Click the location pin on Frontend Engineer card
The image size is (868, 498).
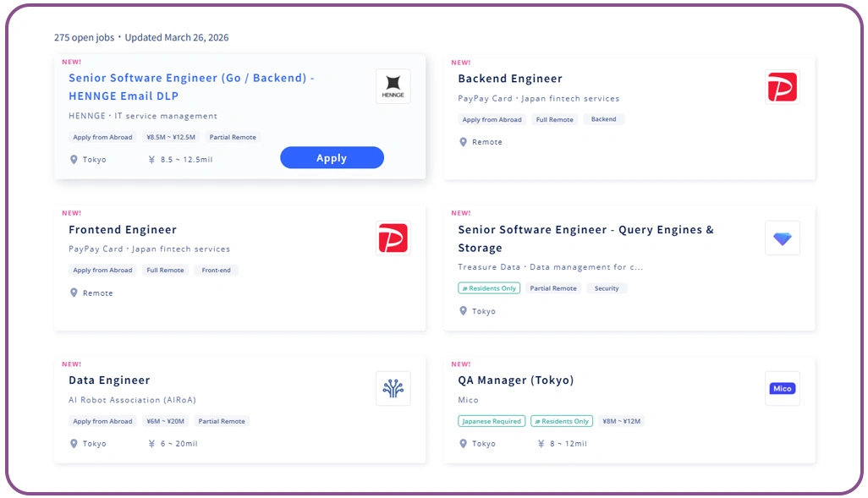pos(74,293)
